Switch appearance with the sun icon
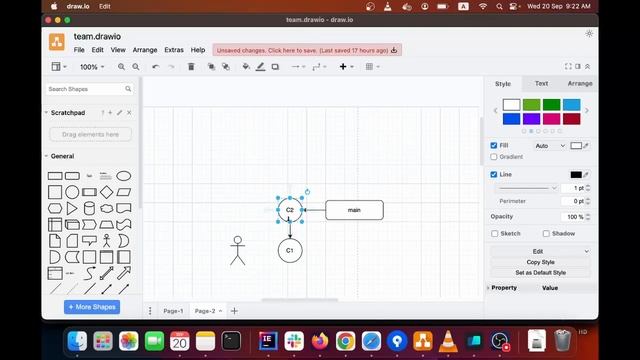This screenshot has height=360, width=640. tap(589, 33)
